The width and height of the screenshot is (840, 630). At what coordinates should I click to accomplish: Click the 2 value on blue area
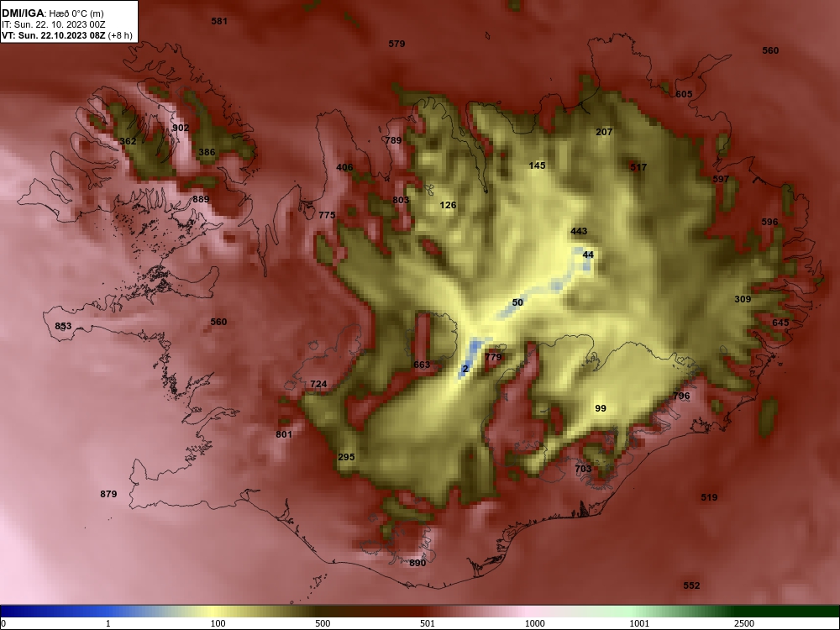pyautogui.click(x=465, y=369)
